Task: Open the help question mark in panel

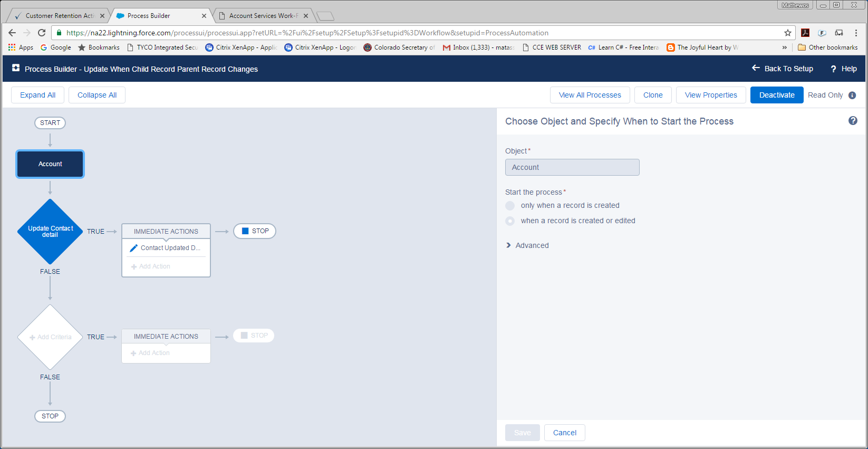Action: tap(853, 121)
